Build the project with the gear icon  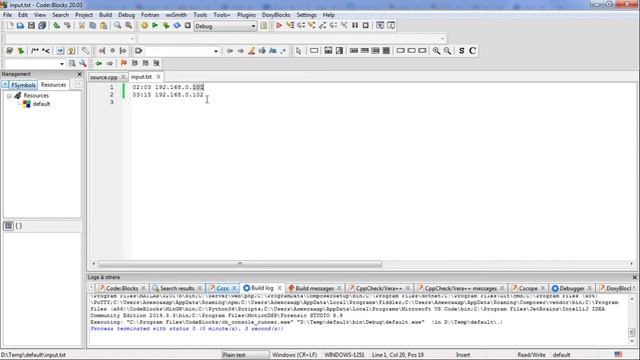pos(144,26)
